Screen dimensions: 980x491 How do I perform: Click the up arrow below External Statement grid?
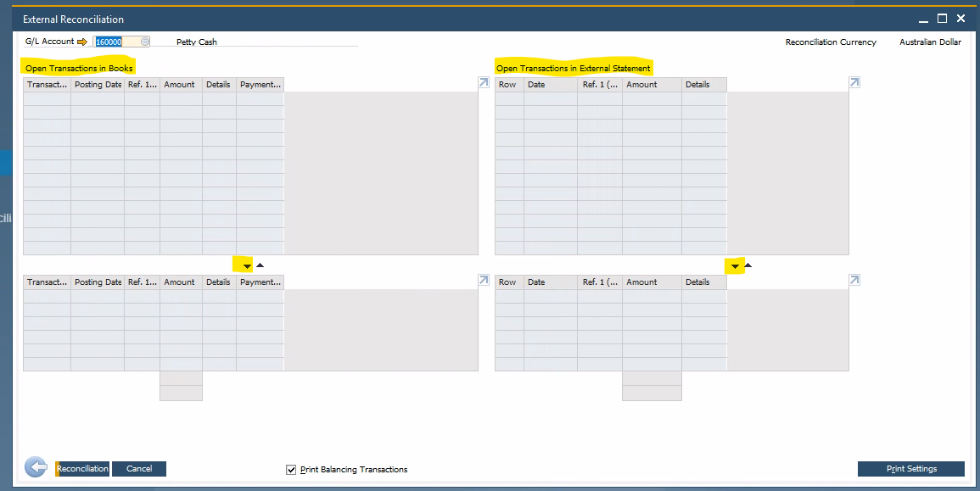[x=748, y=265]
